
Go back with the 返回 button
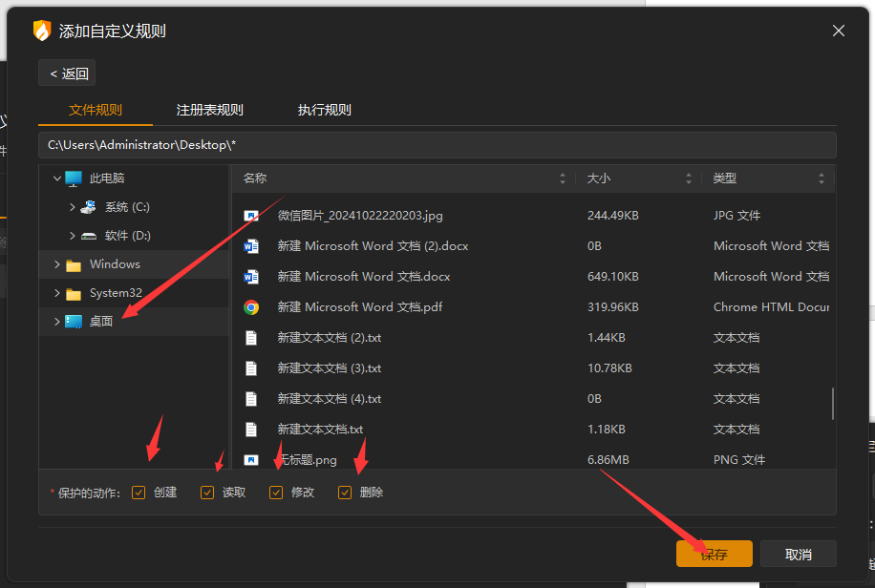[x=67, y=73]
